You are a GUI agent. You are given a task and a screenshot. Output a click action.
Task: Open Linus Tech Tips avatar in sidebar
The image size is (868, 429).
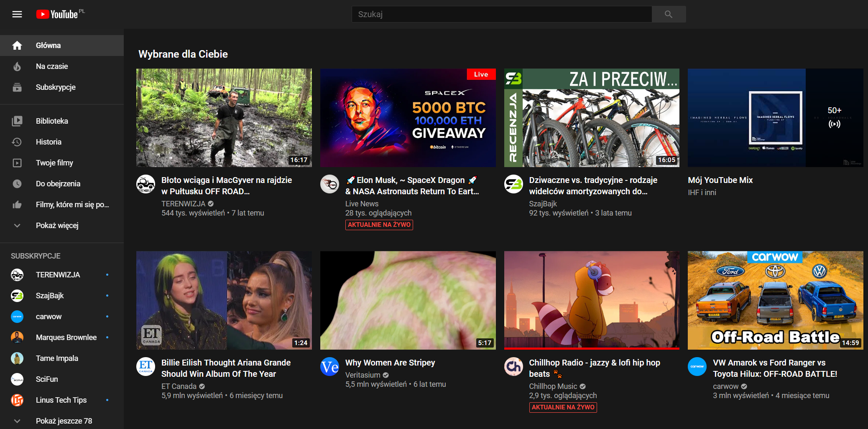point(17,400)
